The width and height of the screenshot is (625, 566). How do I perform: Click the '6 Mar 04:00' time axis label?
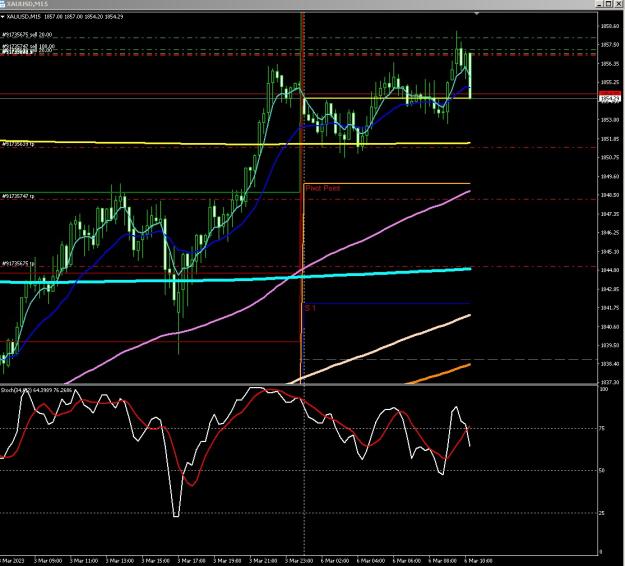(371, 560)
